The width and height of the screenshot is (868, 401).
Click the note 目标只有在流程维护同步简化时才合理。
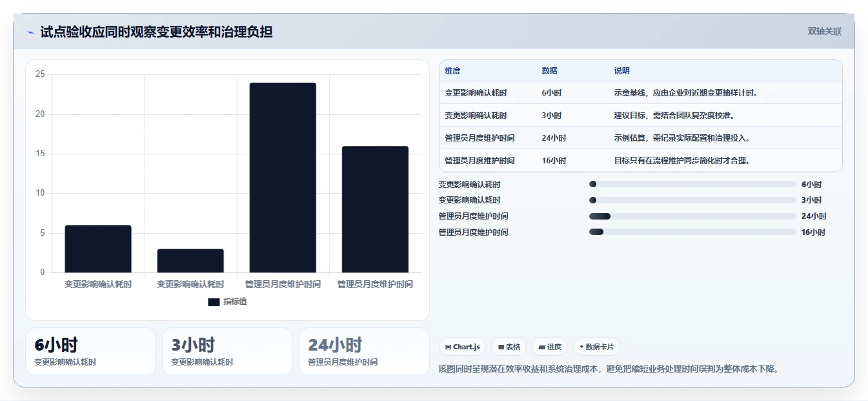(x=682, y=161)
